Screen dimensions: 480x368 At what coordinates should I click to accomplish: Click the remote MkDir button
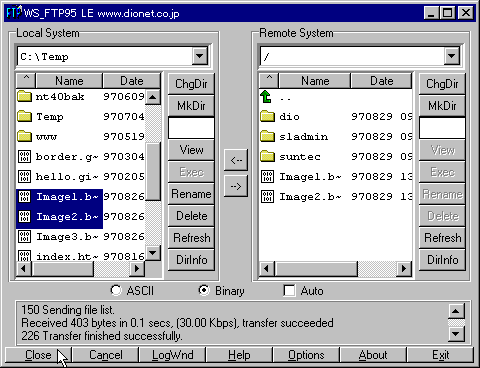tap(442, 106)
